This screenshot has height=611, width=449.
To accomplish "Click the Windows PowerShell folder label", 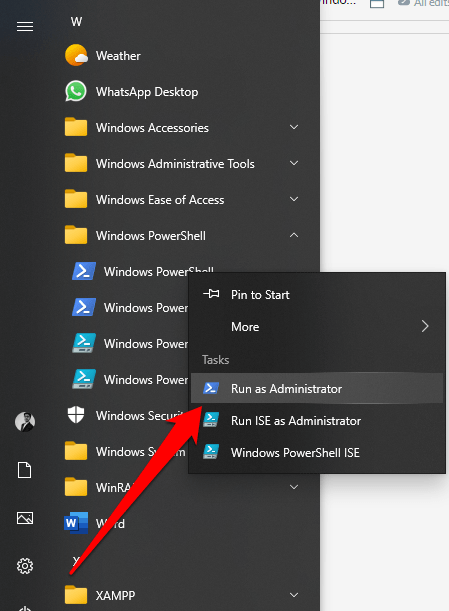I will coord(151,236).
